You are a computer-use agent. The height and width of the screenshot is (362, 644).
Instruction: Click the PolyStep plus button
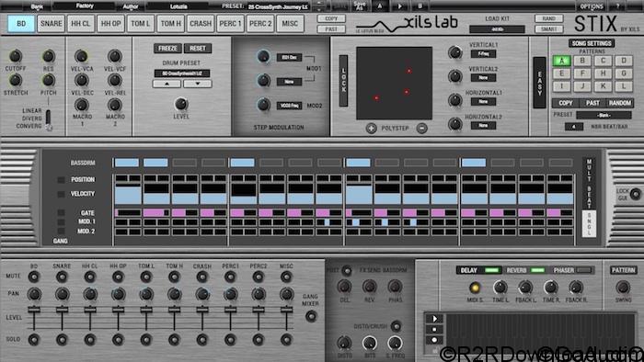(372, 129)
